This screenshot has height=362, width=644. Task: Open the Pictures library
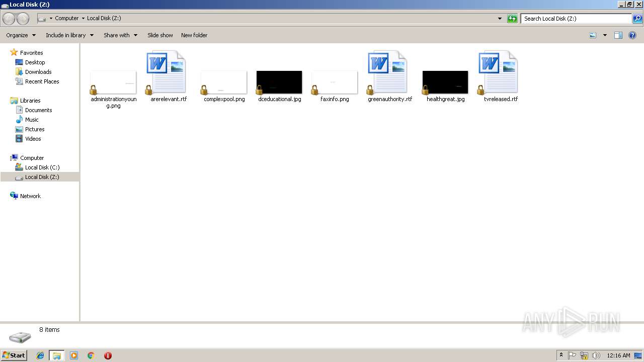pyautogui.click(x=35, y=129)
